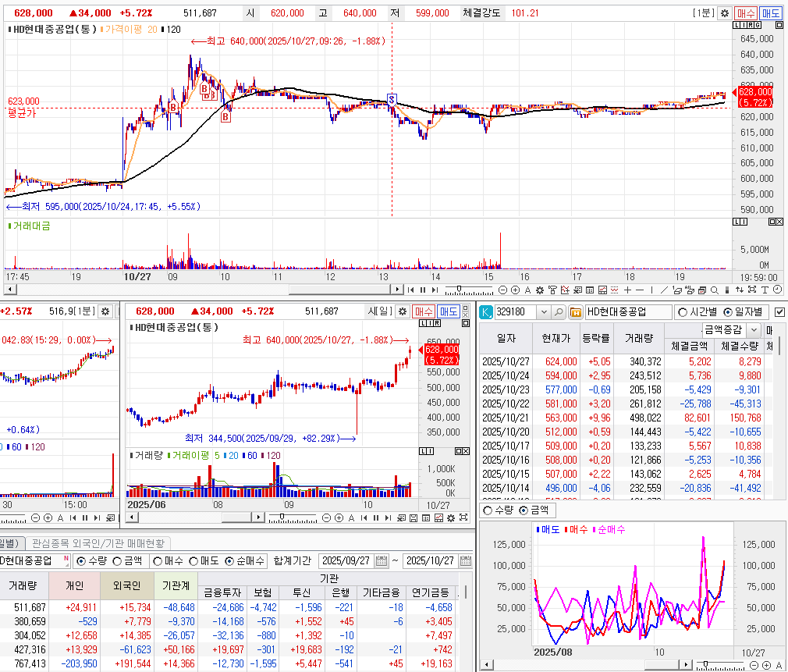Open the stock code 329180 dropdown
The width and height of the screenshot is (788, 672).
tap(543, 312)
